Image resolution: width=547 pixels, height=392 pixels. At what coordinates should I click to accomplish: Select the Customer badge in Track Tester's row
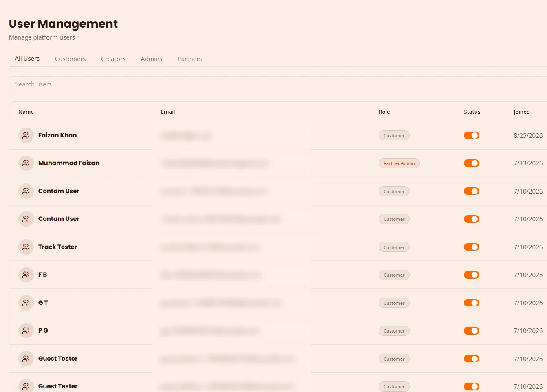[x=394, y=247]
